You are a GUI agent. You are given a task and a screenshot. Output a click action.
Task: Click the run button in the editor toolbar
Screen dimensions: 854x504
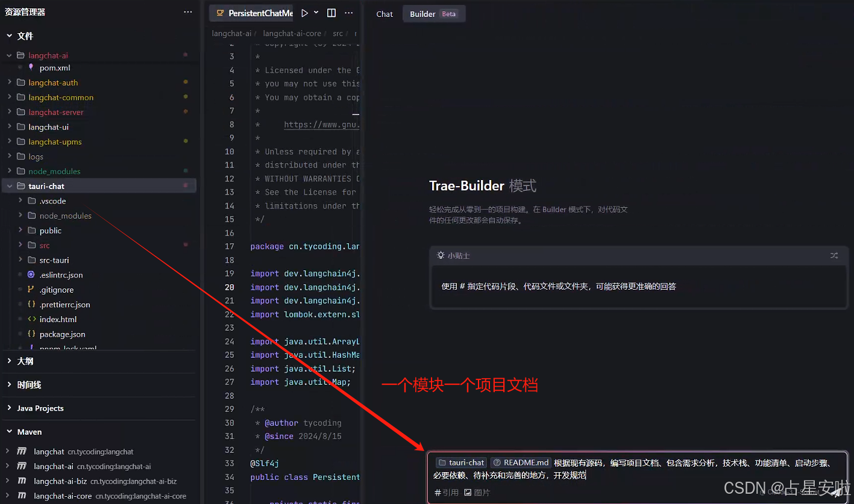click(304, 13)
